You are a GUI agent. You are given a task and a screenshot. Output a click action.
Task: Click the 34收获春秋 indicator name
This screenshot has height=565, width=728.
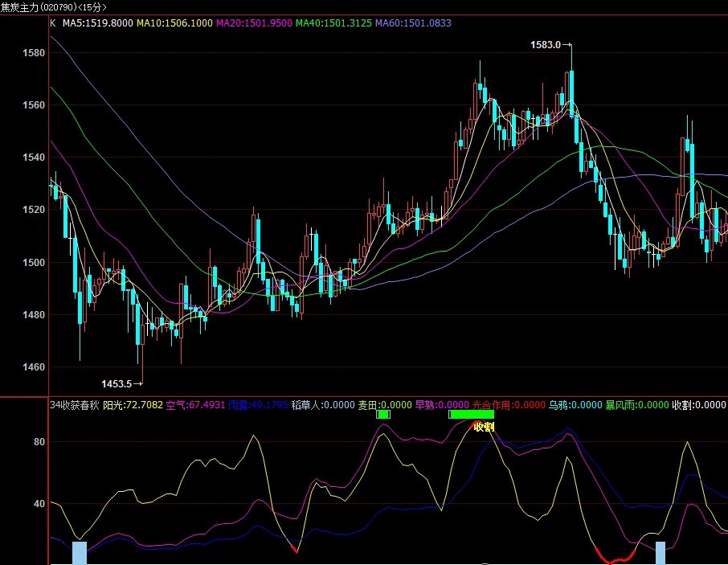tap(74, 405)
